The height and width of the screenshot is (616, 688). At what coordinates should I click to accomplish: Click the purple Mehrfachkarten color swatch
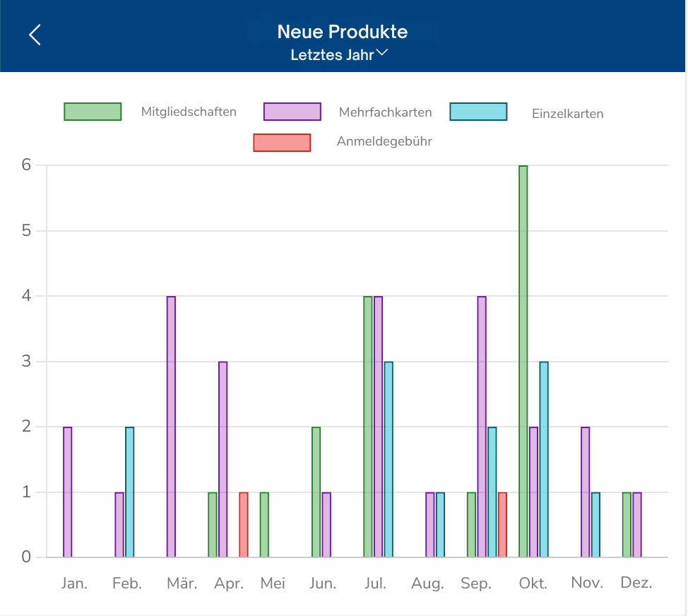(292, 112)
